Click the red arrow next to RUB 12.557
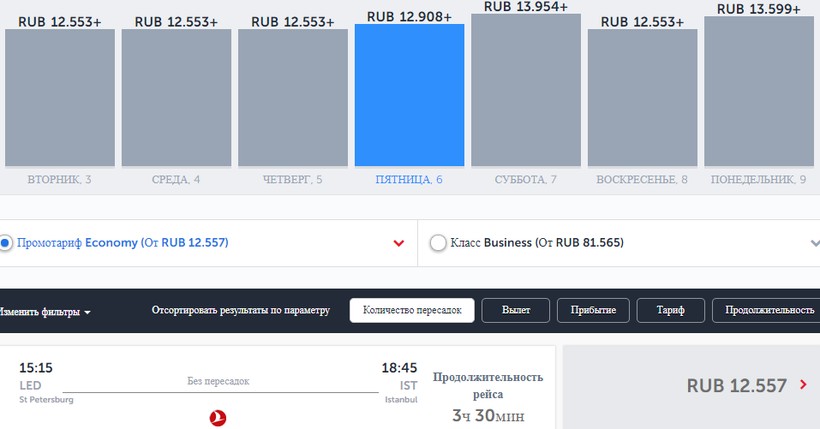Viewport: 820px width, 429px height. click(804, 385)
